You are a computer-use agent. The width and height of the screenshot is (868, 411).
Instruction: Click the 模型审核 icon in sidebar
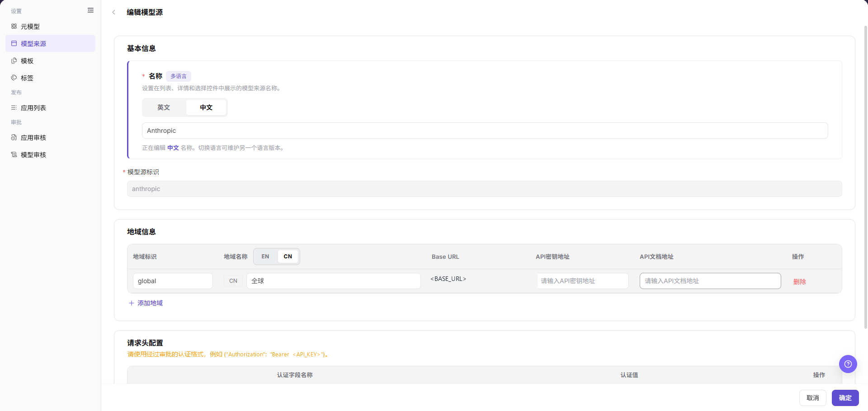[14, 154]
